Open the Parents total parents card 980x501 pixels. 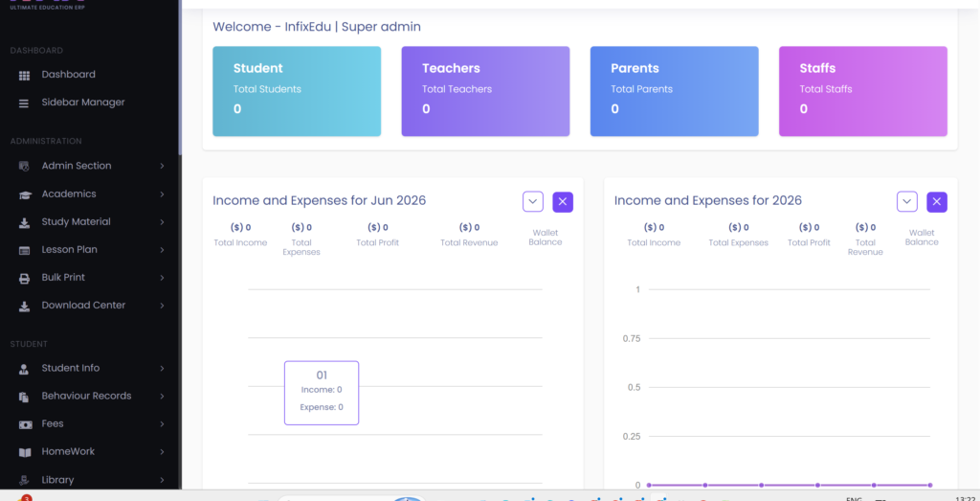coord(675,91)
